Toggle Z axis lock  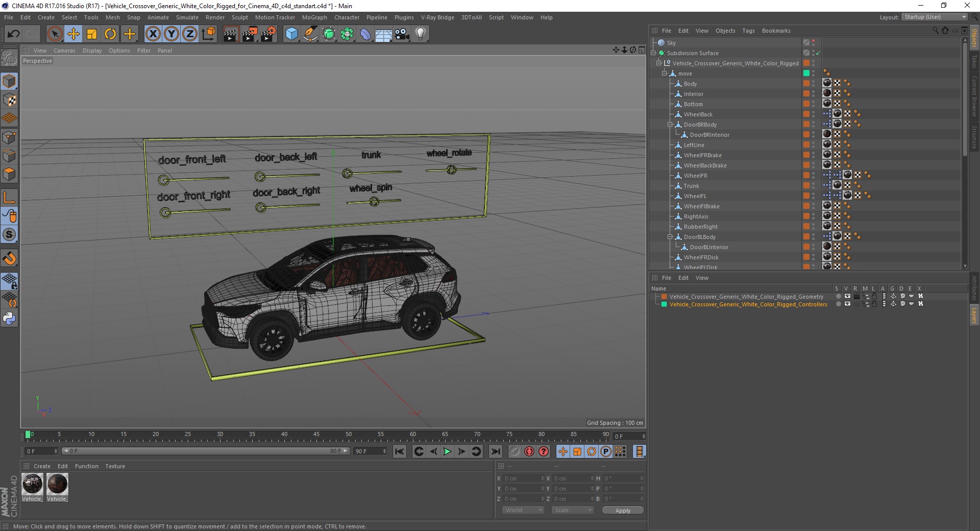click(190, 34)
